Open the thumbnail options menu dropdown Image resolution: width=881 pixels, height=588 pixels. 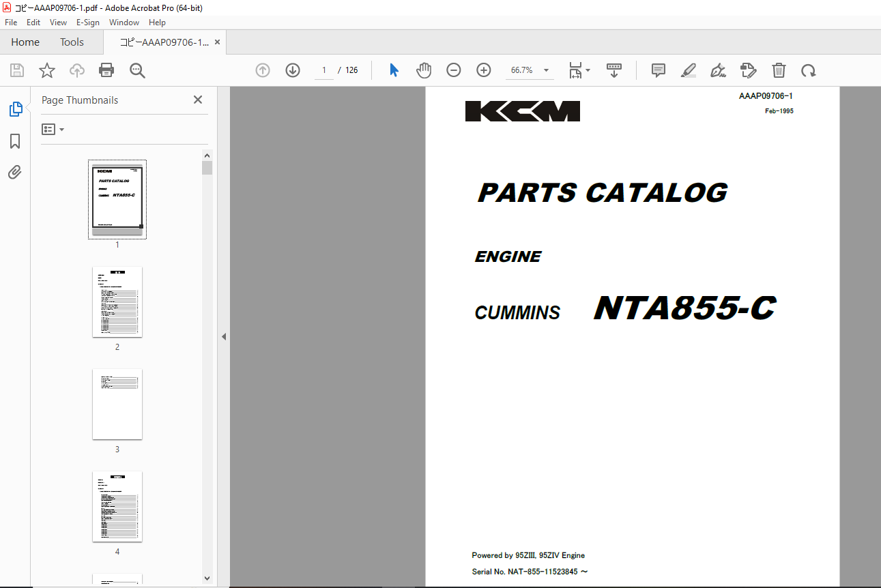click(x=53, y=129)
